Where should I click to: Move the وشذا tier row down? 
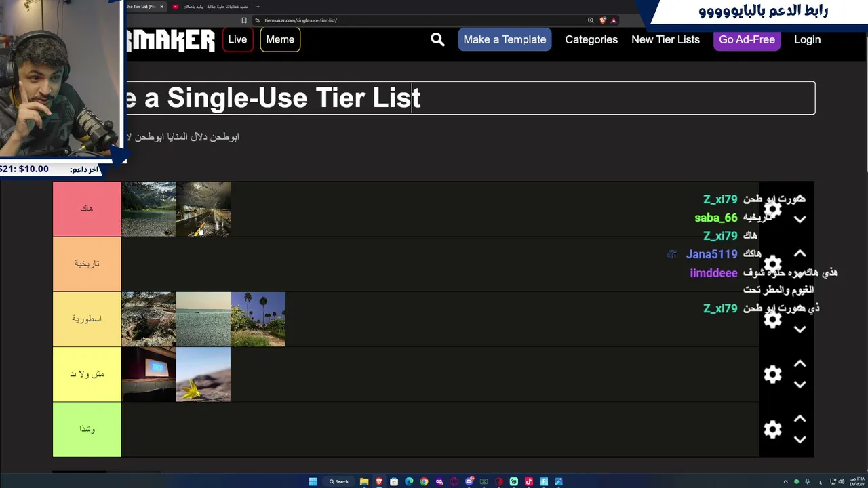(800, 439)
